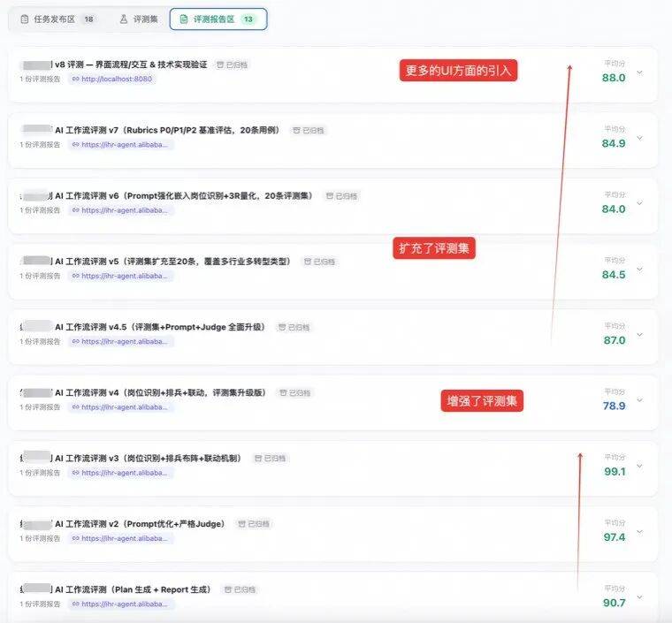Viewport: 672px width, 623px height.
Task: Expand the v8 评测 report row chevron
Action: pyautogui.click(x=639, y=72)
